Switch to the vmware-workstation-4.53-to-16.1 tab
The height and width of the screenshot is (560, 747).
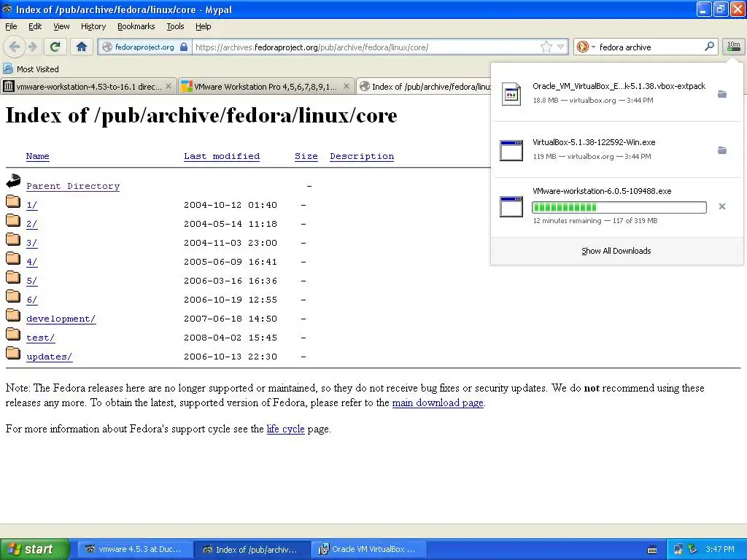tap(88, 86)
